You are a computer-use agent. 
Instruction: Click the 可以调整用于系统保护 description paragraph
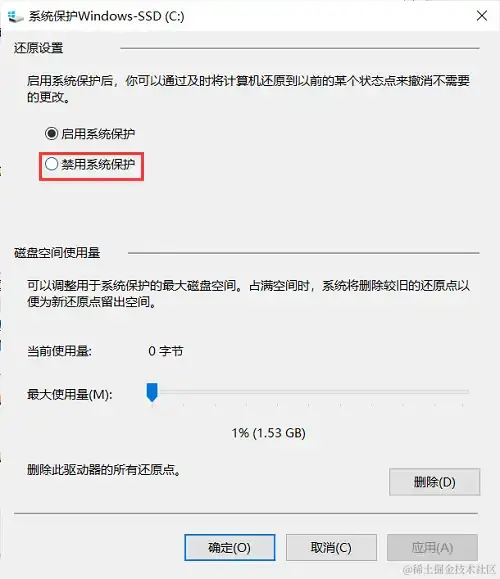(x=248, y=294)
